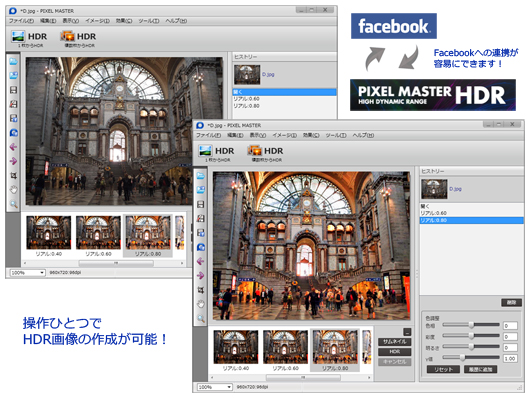Viewport: 530px width, 398px height.
Task: Open ヘルプ(H) menu in rear window
Action: (176, 21)
